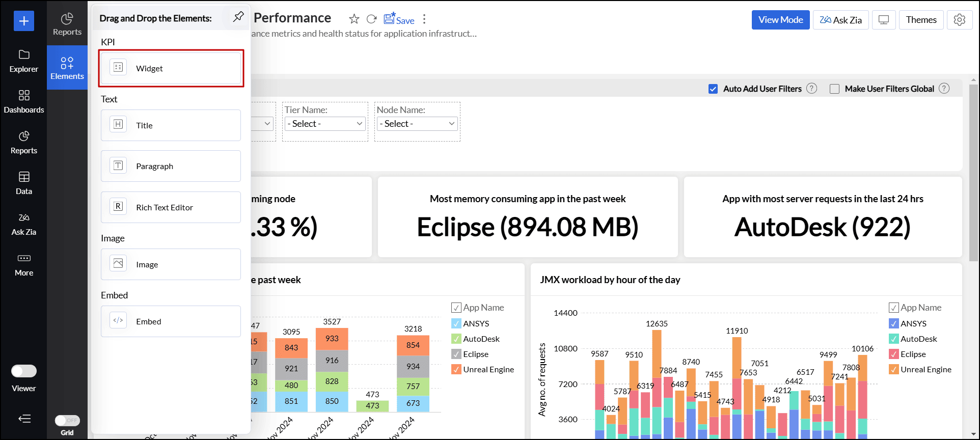Open the Explorer section in sidebar

pos(24,61)
